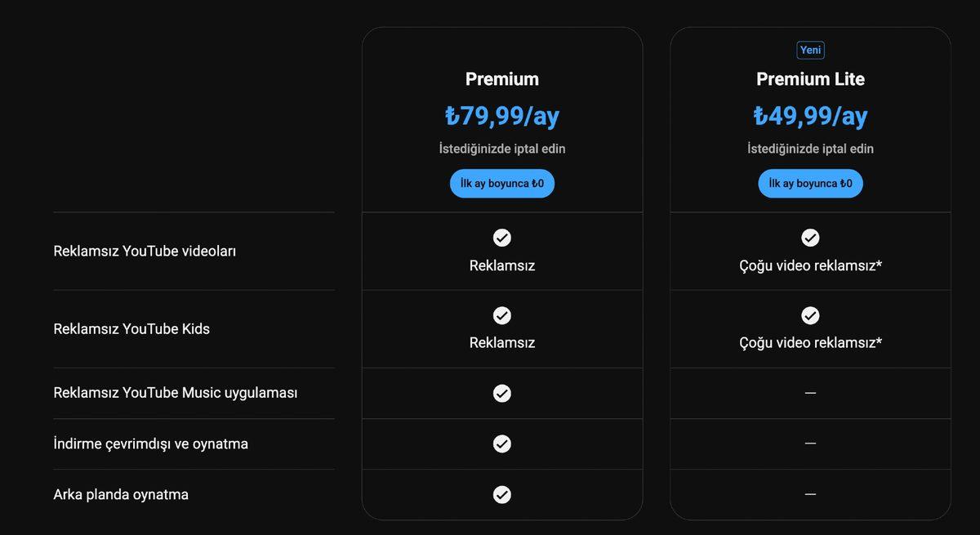Viewport: 980px width, 535px height.
Task: Click the Çoğu video reklamsız* label for videos
Action: (810, 265)
